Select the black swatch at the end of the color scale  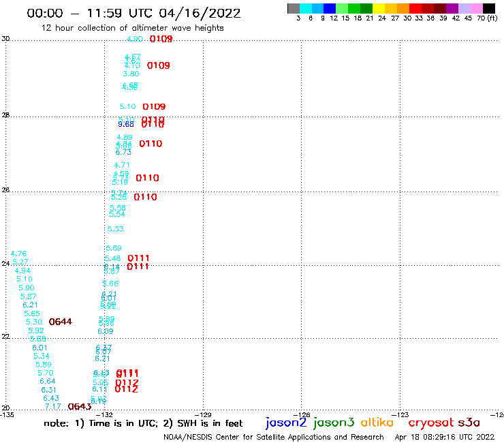point(489,8)
